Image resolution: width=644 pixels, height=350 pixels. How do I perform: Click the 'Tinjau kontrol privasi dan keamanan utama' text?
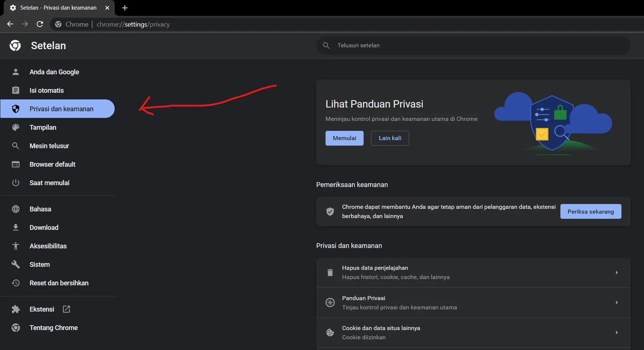399,307
